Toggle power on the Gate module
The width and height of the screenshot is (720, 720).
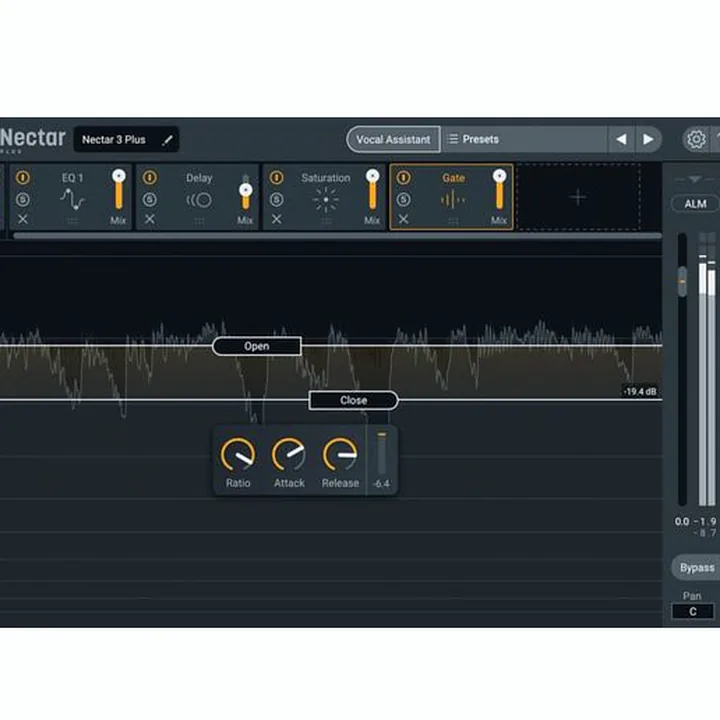(403, 177)
